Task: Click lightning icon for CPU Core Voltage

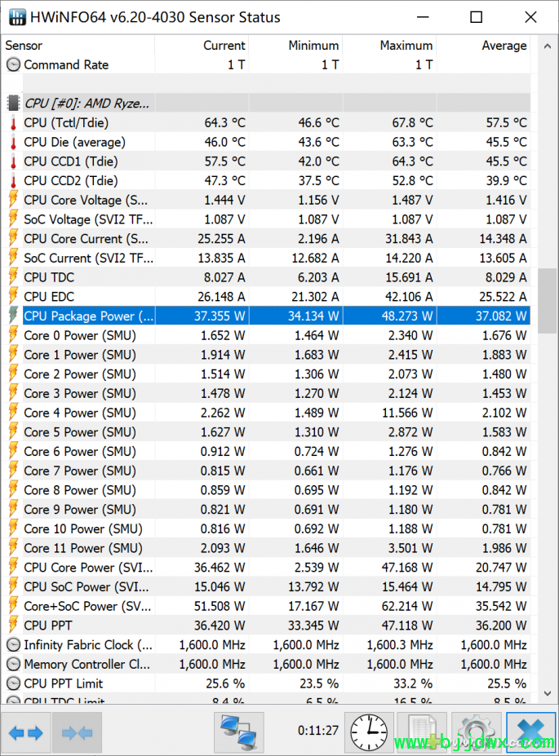Action: pos(14,200)
